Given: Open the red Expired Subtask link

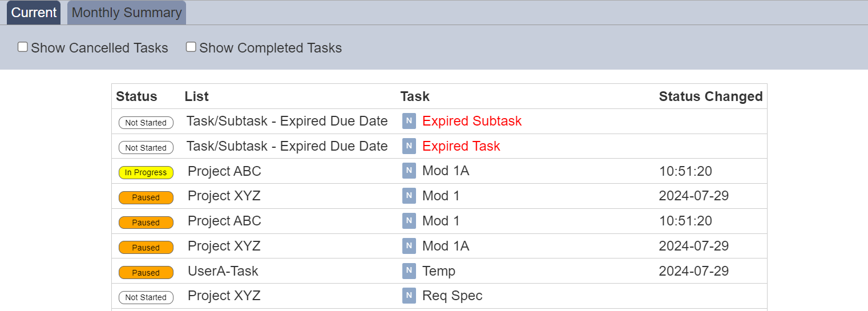Looking at the screenshot, I should (x=472, y=121).
